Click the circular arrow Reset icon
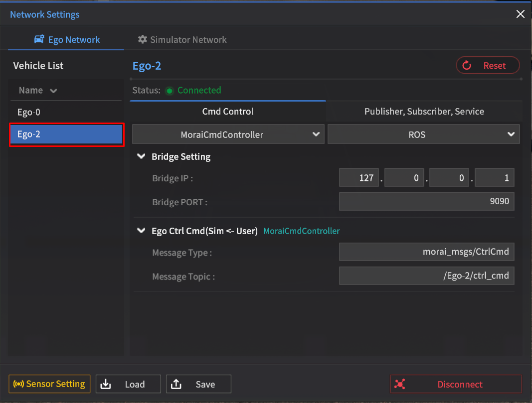The width and height of the screenshot is (532, 403). pos(467,65)
